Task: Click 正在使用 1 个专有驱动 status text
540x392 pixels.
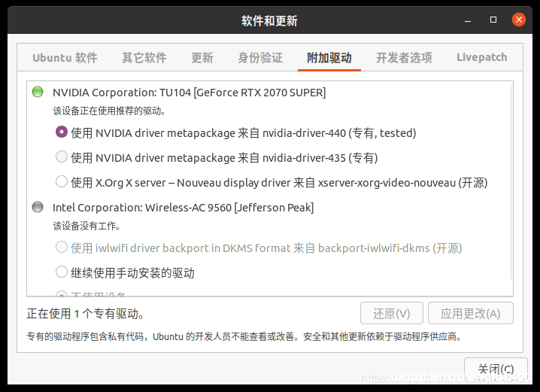Action: click(x=86, y=314)
